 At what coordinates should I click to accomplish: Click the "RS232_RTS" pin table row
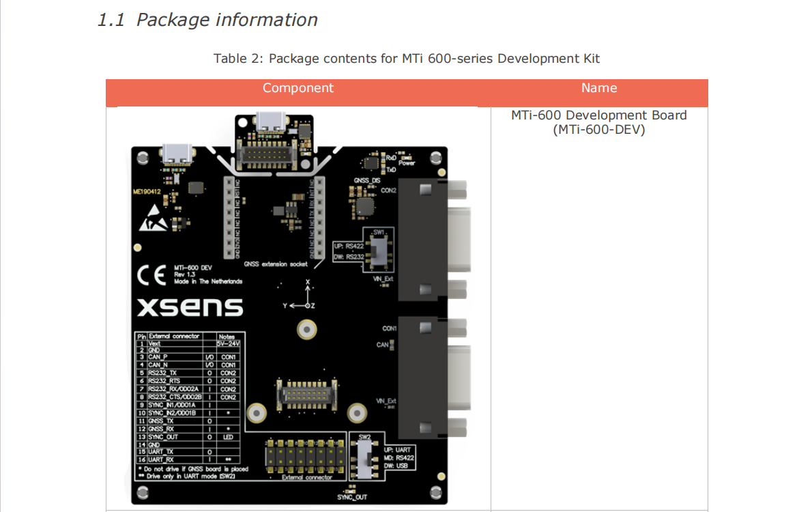[188, 381]
